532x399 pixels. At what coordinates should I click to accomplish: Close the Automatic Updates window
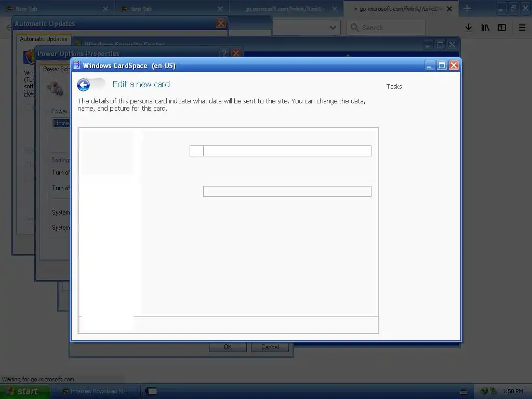[221, 23]
